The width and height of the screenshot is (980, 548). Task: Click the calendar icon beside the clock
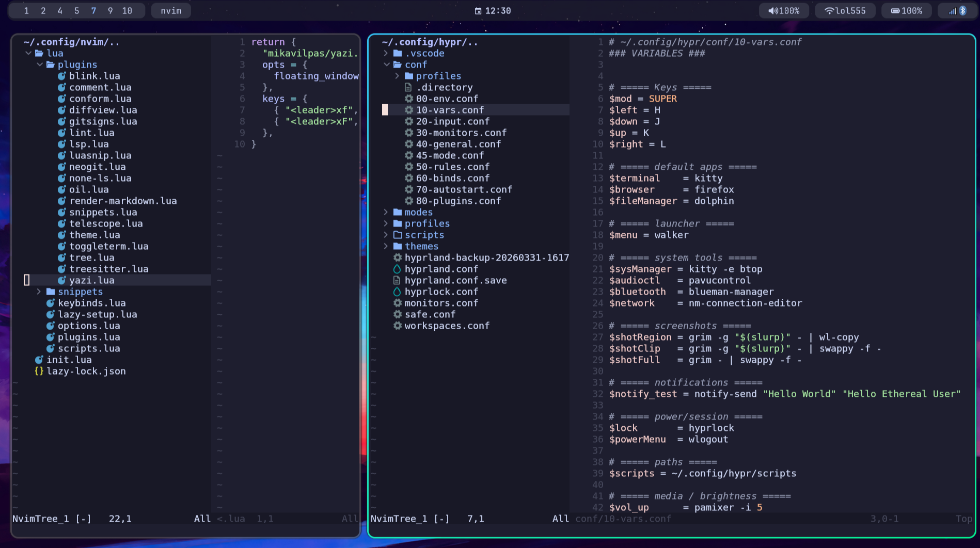click(478, 11)
